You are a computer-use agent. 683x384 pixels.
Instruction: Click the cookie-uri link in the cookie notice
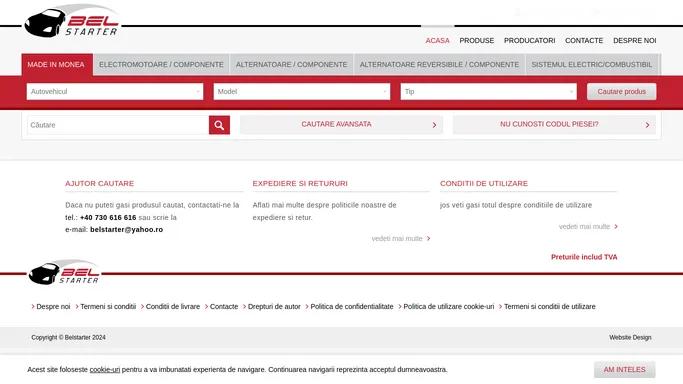(105, 370)
